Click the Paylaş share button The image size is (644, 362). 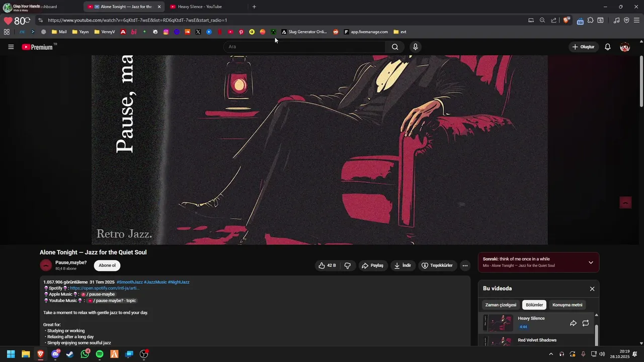373,265
